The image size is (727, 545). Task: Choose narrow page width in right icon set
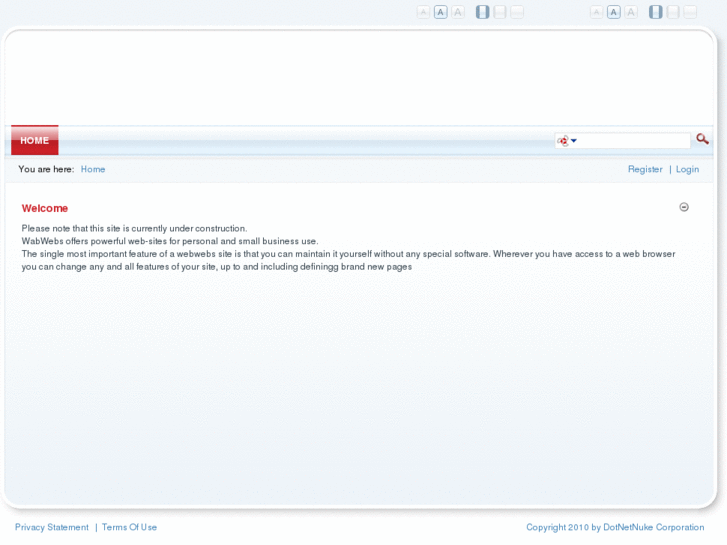pyautogui.click(x=656, y=12)
